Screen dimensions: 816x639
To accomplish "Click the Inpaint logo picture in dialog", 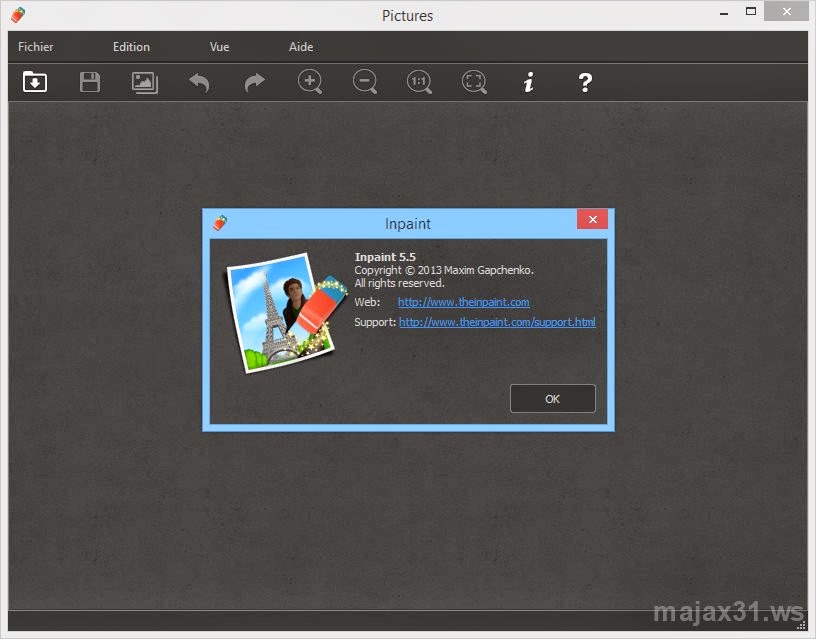I will point(288,313).
